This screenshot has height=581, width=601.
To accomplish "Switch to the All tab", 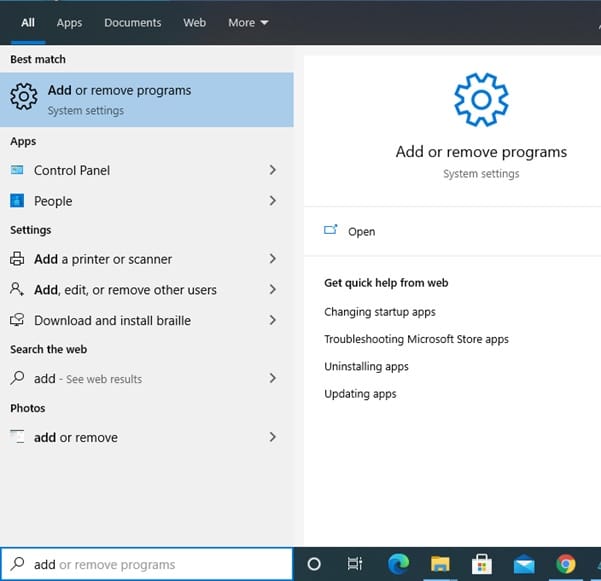I will click(x=28, y=23).
